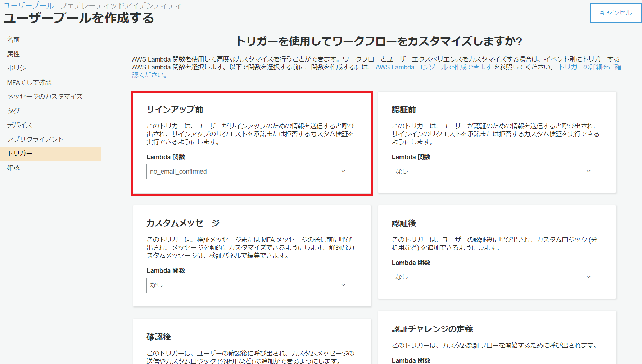Open the ポリシー sidebar item
The image size is (642, 364).
coord(19,68)
